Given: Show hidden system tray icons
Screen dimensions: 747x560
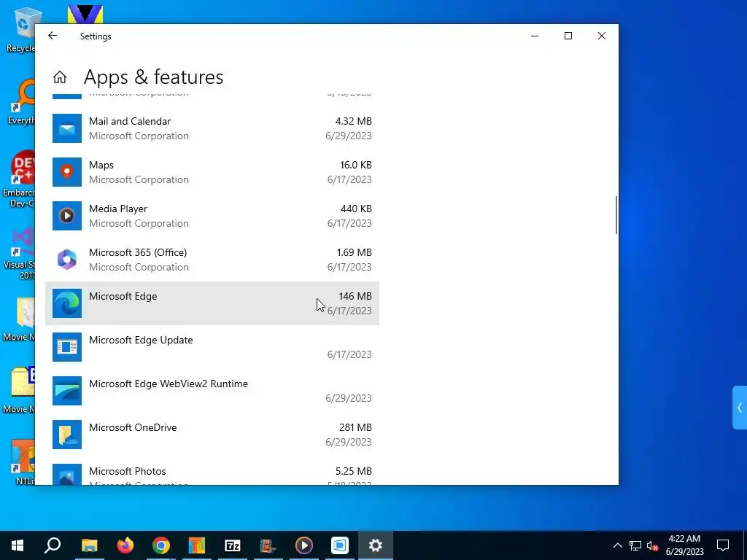Looking at the screenshot, I should pyautogui.click(x=617, y=545).
